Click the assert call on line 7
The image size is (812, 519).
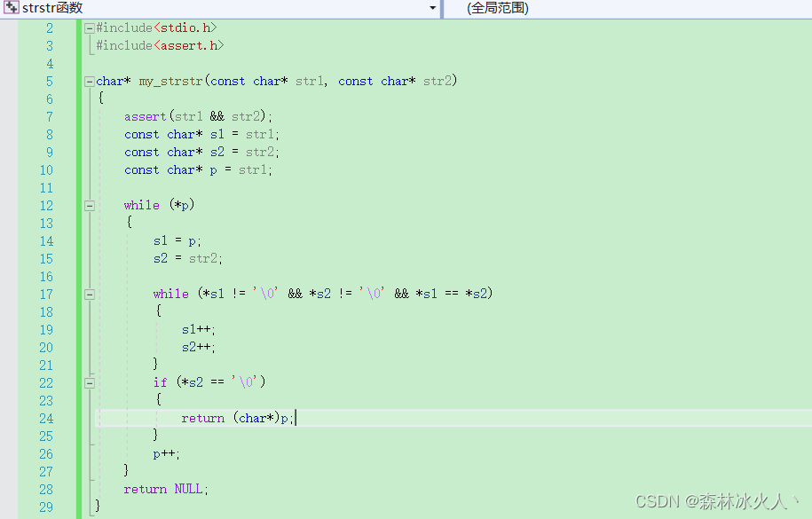click(145, 116)
